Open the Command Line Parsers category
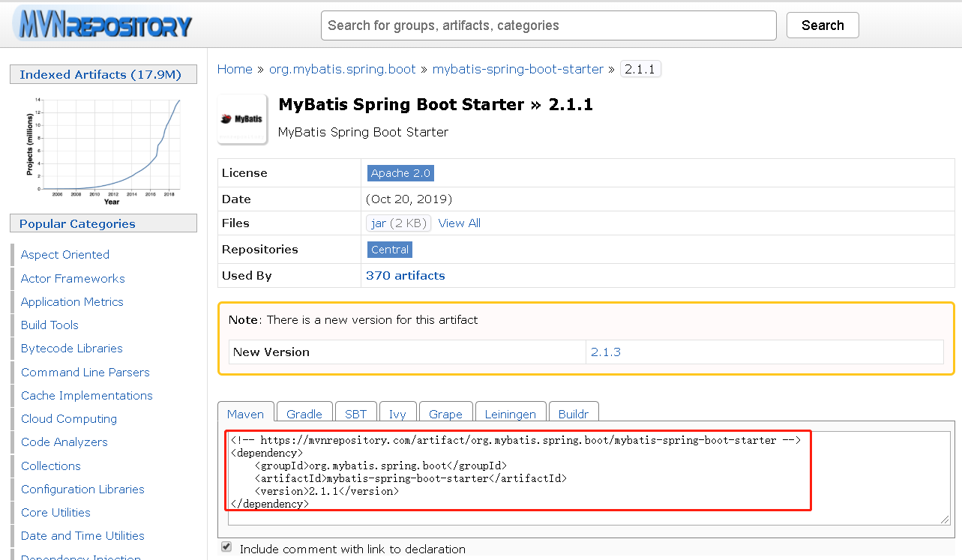Viewport: 962px width, 560px height. click(x=85, y=372)
